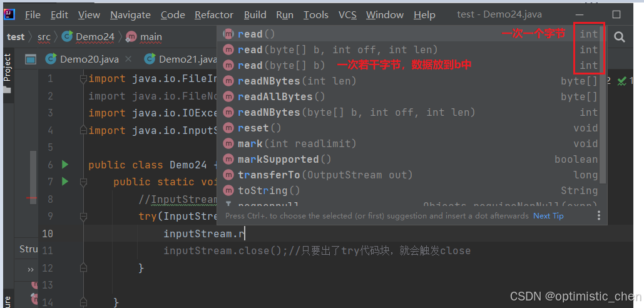Viewport: 644px width, 308px height.
Task: Collapse the main method fold at line 7
Action: pyautogui.click(x=83, y=182)
